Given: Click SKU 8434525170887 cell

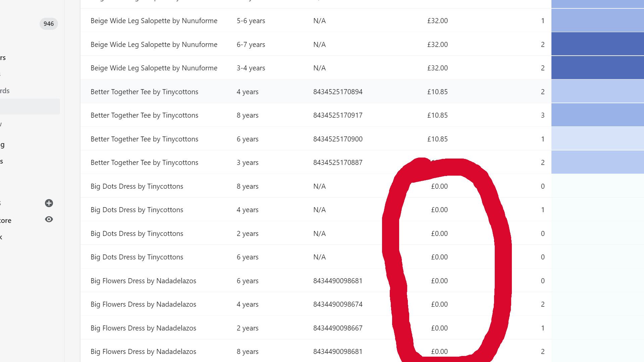Looking at the screenshot, I should tap(338, 162).
